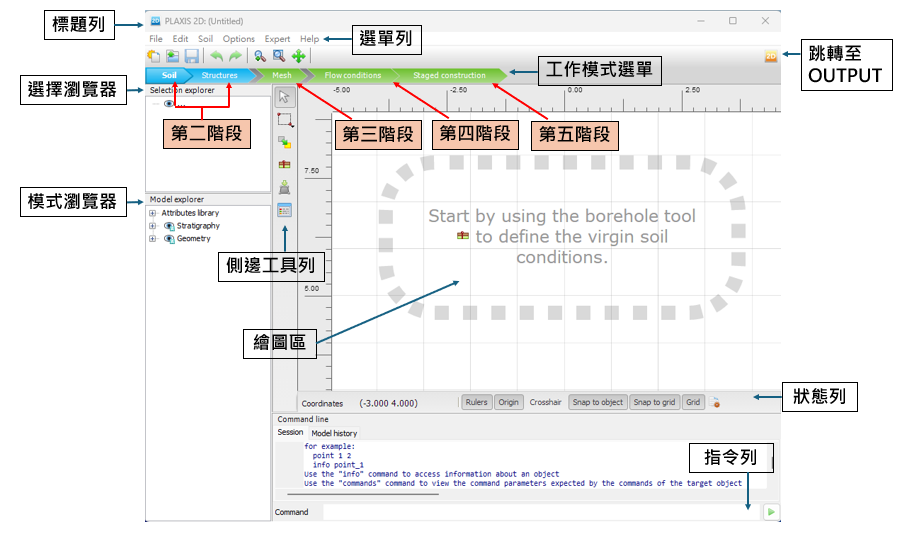Click the 'point 1 2' example line
The image size is (920, 535).
[x=332, y=455]
